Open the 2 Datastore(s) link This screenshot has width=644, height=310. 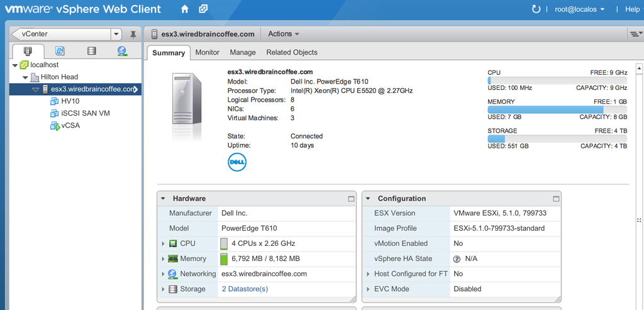click(245, 289)
